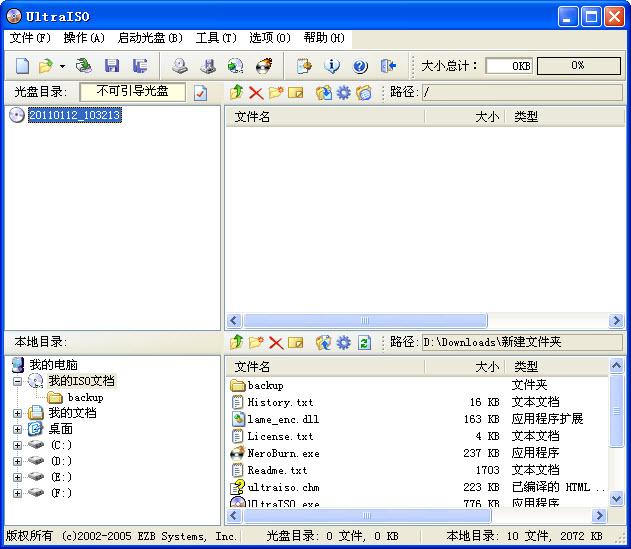631x549 pixels.
Task: Open properties gear icon in 光盘目录 toolbar
Action: coord(344,93)
